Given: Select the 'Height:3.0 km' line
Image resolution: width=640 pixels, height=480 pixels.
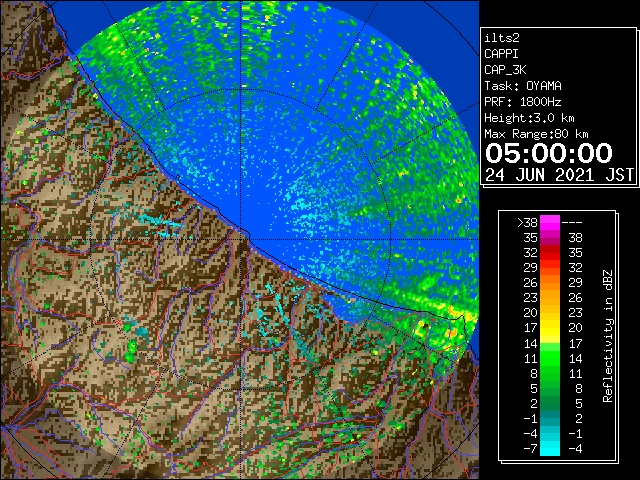Looking at the screenshot, I should tap(529, 118).
